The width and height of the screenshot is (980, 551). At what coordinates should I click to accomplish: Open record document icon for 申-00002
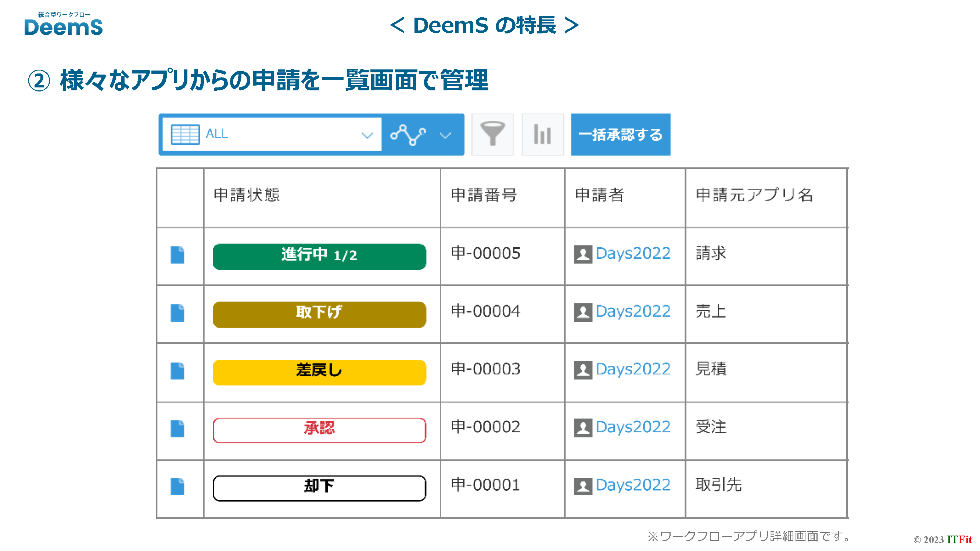tap(177, 429)
